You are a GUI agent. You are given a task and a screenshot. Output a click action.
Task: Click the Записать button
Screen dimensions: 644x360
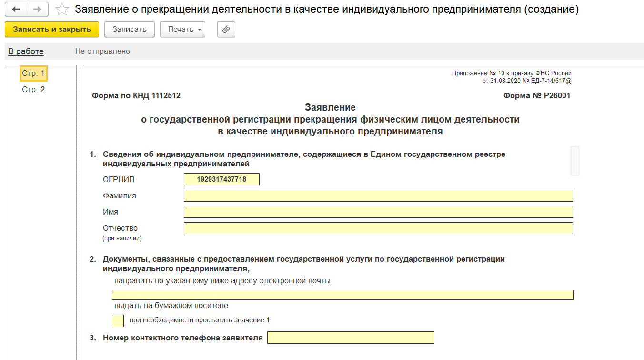[x=129, y=30]
